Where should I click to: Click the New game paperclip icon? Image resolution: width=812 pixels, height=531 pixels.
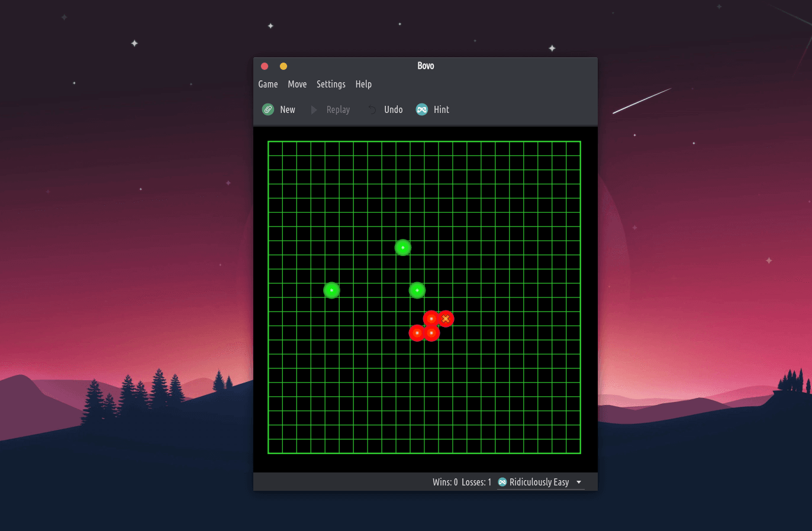268,109
